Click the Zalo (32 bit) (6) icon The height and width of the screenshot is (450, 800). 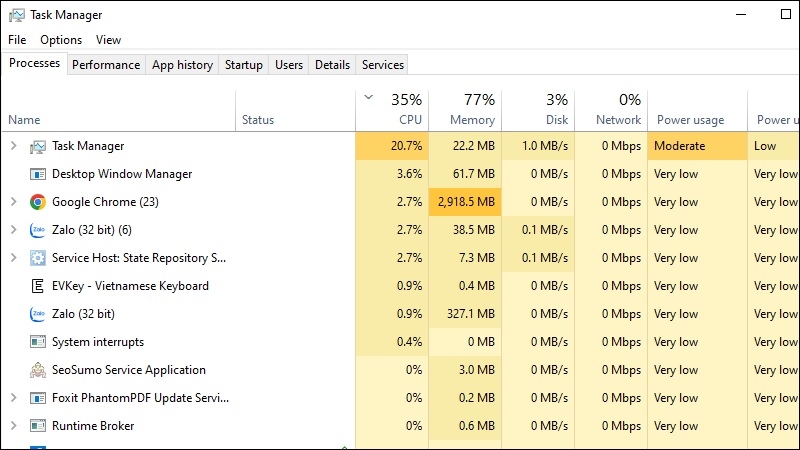pyautogui.click(x=38, y=230)
